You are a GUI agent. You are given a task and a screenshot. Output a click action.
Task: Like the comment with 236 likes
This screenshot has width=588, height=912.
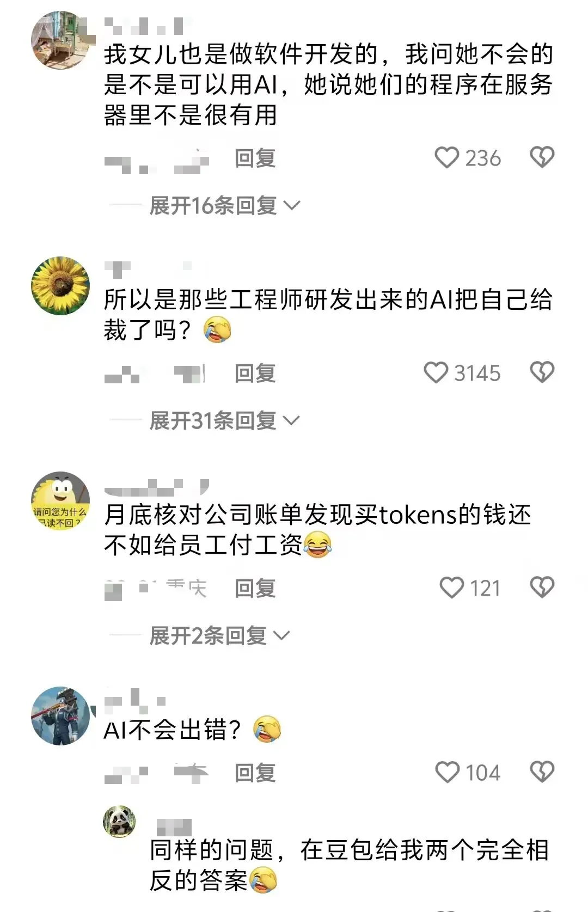[447, 158]
